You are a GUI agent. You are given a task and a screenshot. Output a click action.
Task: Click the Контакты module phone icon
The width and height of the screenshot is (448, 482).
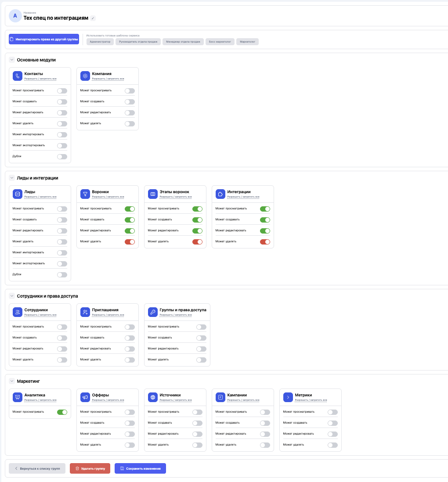[x=17, y=76]
